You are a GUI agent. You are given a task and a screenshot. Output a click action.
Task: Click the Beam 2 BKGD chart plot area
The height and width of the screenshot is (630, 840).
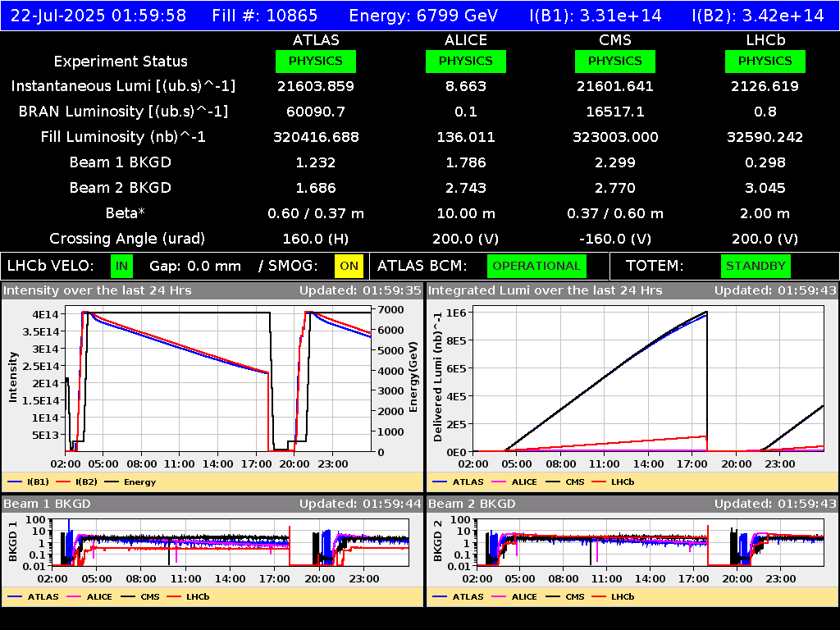point(651,542)
